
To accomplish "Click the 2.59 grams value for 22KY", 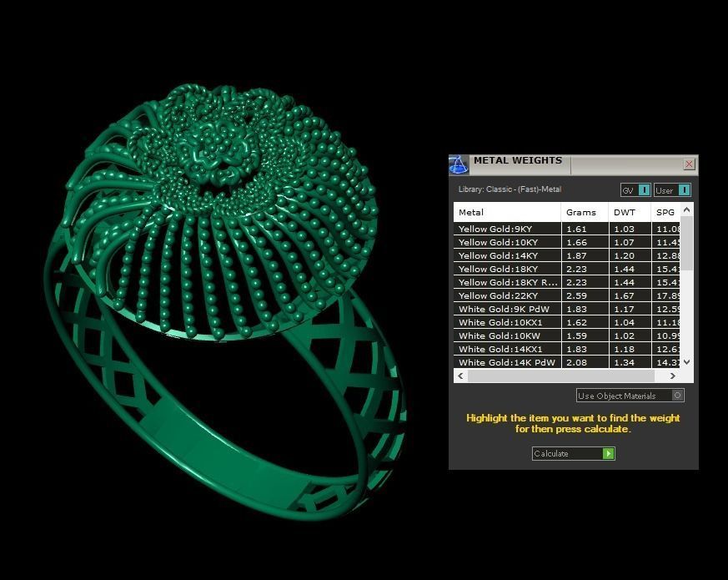I will point(576,295).
